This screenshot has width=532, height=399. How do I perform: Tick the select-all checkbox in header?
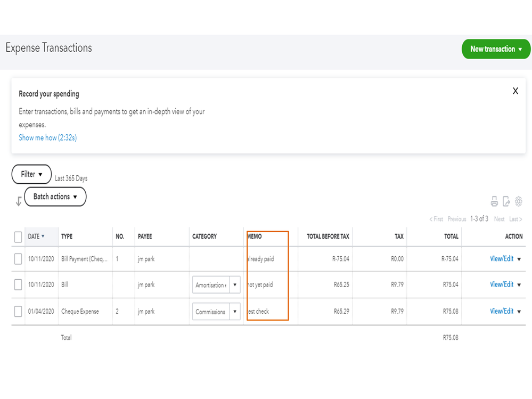coord(18,237)
